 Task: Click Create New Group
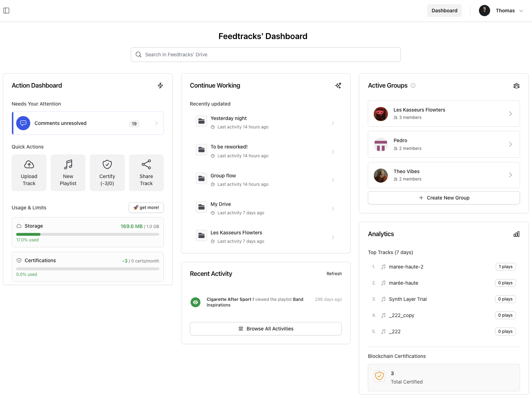(444, 197)
